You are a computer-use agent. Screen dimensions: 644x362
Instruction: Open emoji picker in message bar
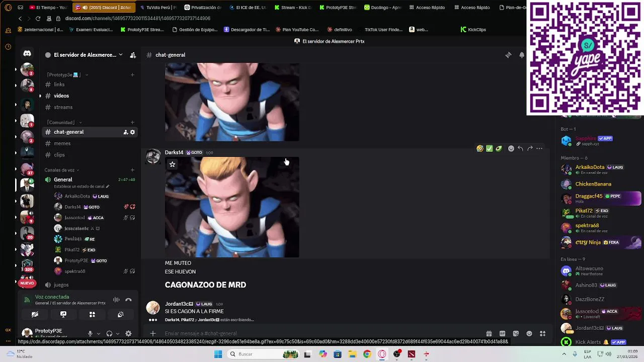529,333
